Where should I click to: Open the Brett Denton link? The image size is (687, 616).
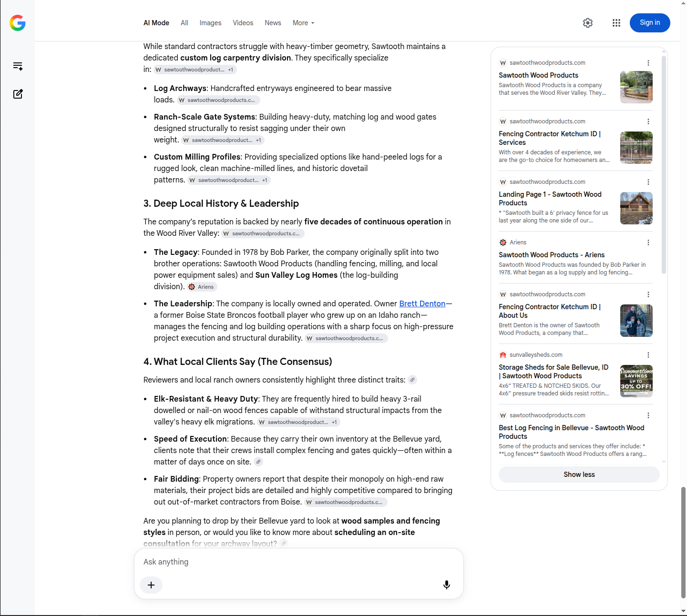[422, 303]
